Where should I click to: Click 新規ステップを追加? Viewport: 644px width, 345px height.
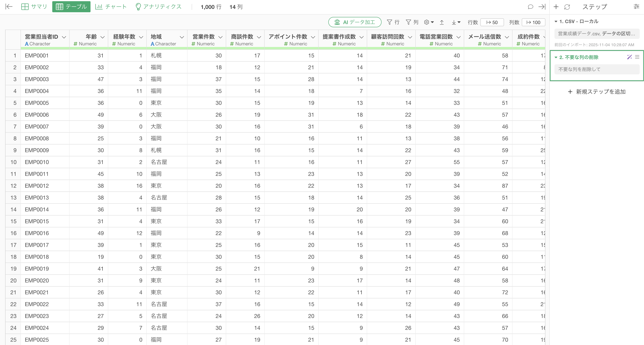[597, 92]
